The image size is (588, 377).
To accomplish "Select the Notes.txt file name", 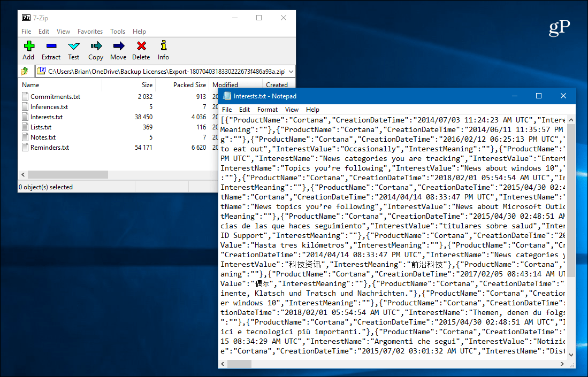I will coord(43,137).
